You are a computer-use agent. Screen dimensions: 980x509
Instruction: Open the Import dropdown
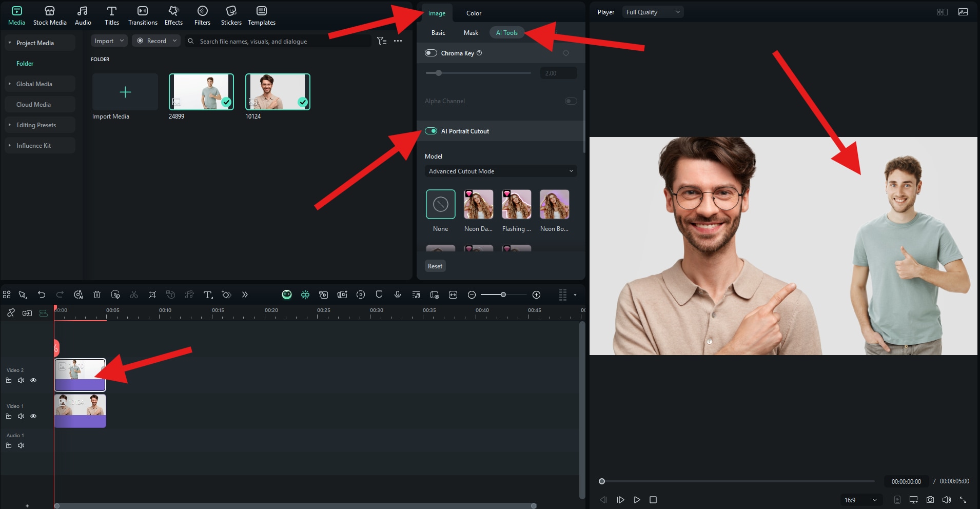[109, 41]
